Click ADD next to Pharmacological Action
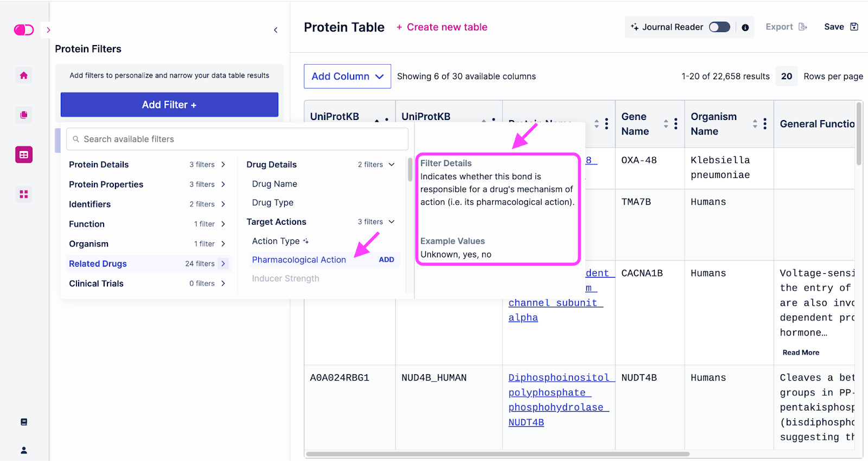 [x=386, y=260]
